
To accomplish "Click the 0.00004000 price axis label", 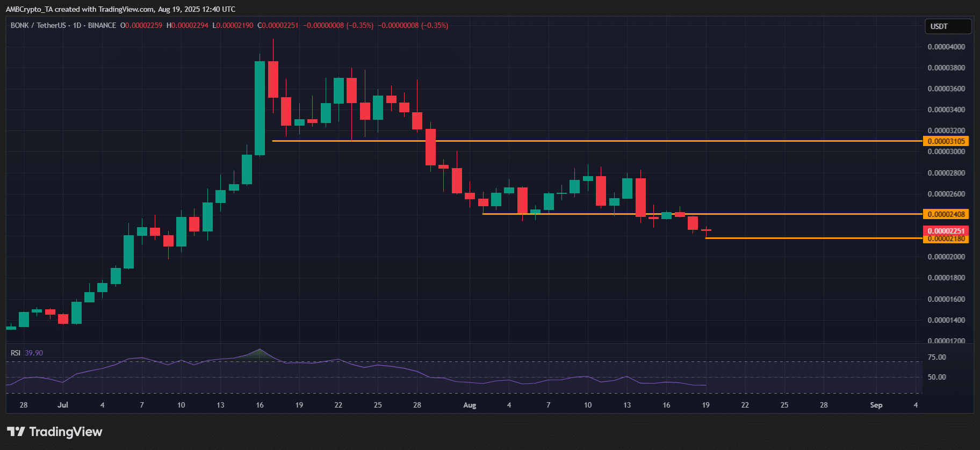I will click(x=946, y=47).
